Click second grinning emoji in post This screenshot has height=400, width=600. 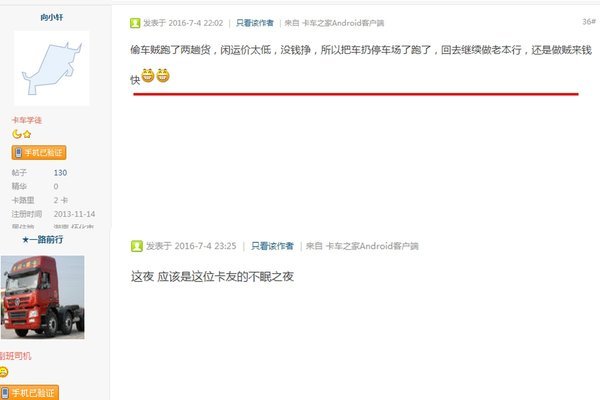[163, 75]
